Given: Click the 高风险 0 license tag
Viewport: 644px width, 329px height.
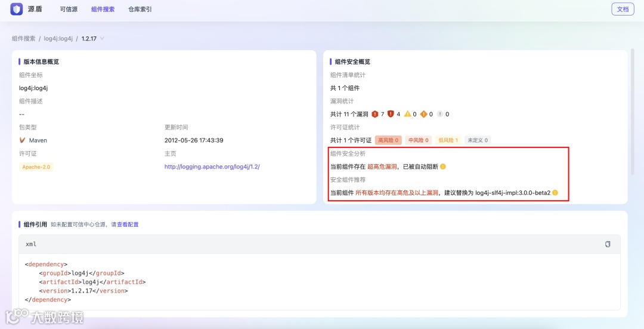Looking at the screenshot, I should pos(388,140).
